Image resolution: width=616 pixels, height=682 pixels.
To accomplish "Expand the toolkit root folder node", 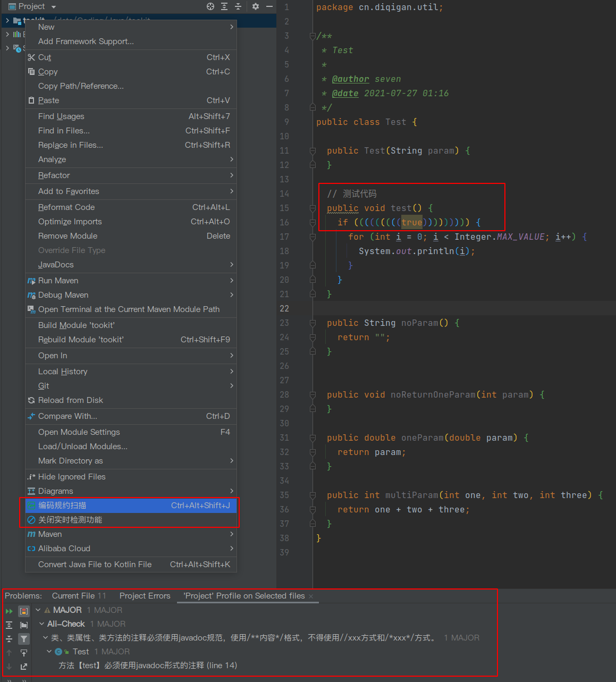I will [7, 20].
